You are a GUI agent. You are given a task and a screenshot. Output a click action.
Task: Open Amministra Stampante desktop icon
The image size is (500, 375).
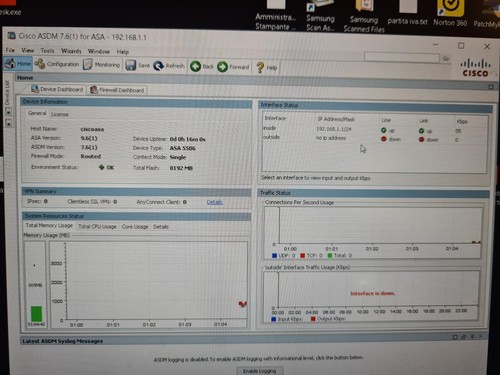(276, 15)
